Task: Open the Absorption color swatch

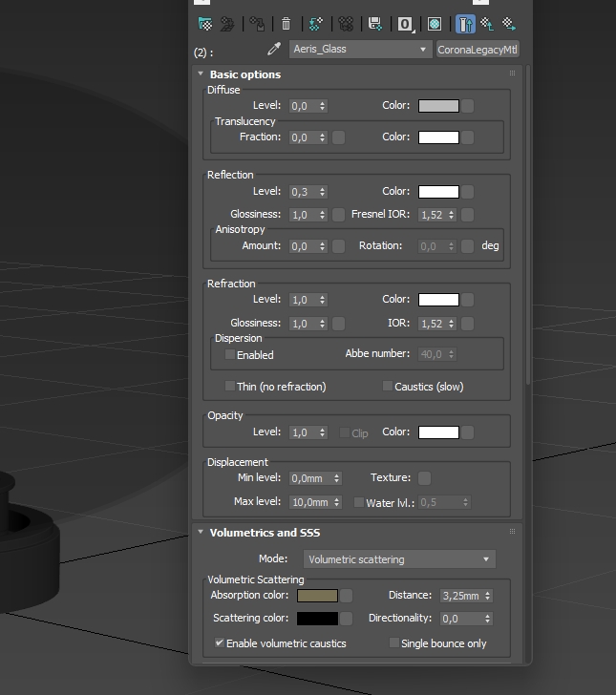Action: tap(317, 596)
